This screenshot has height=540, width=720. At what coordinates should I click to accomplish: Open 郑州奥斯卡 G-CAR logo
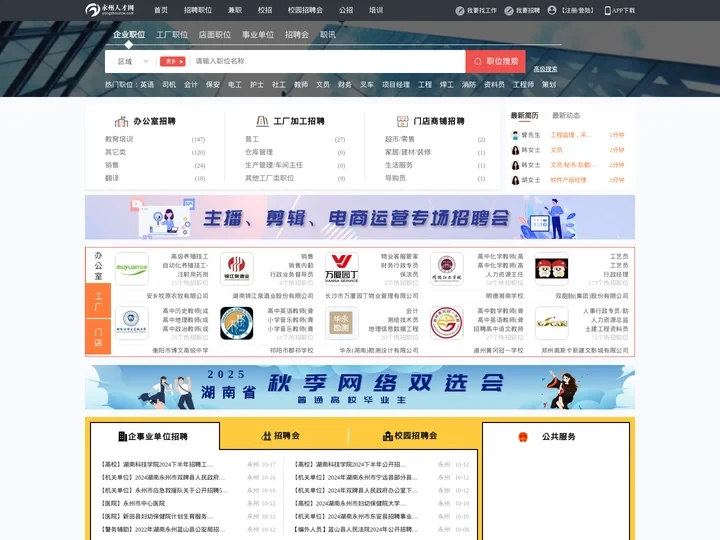pyautogui.click(x=551, y=323)
